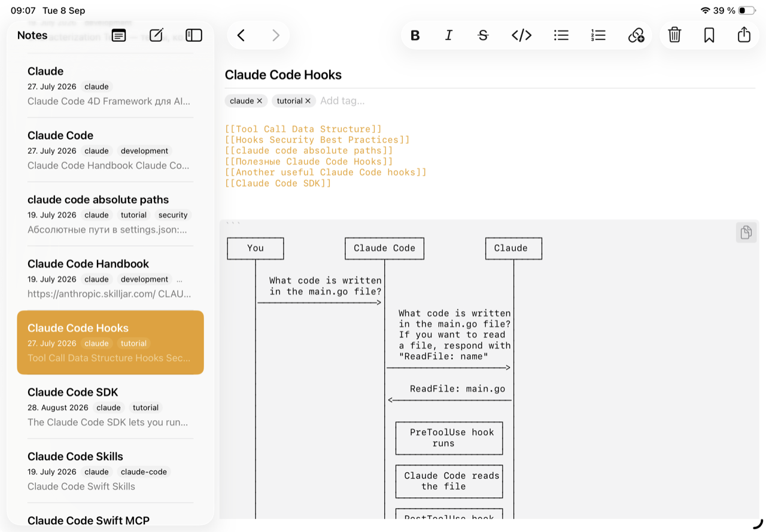Go back with the left chevron
The width and height of the screenshot is (766, 532).
click(241, 35)
